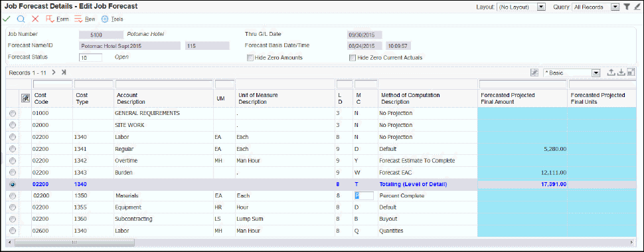Click the import grid data icon

tap(621, 72)
